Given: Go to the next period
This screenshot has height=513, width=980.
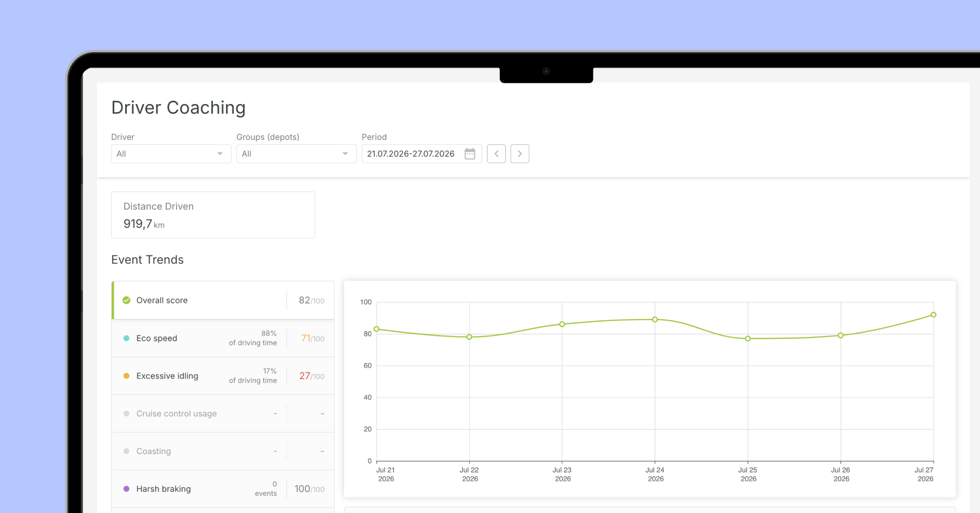Looking at the screenshot, I should [x=520, y=154].
